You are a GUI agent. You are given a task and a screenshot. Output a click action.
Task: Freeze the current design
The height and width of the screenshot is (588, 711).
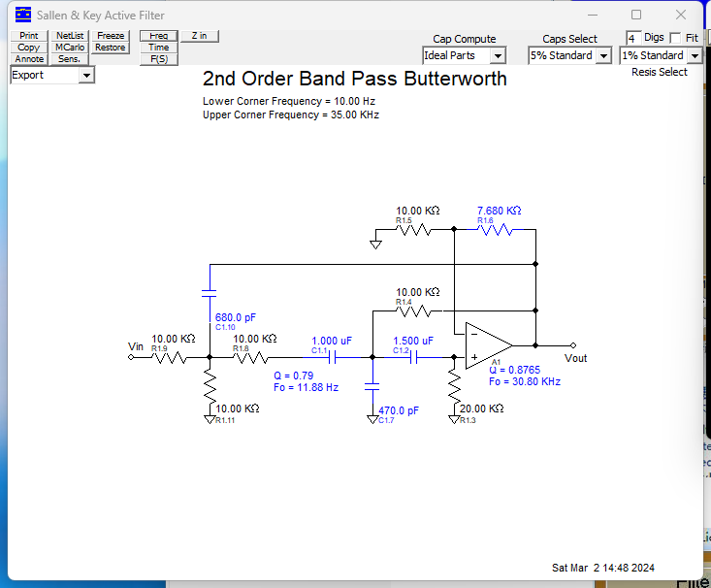tap(111, 36)
